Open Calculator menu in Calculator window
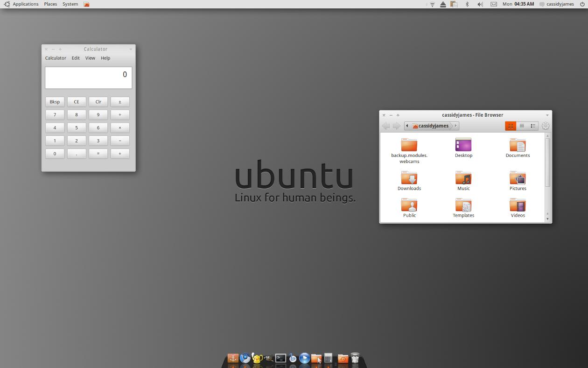Image resolution: width=588 pixels, height=368 pixels. [56, 58]
